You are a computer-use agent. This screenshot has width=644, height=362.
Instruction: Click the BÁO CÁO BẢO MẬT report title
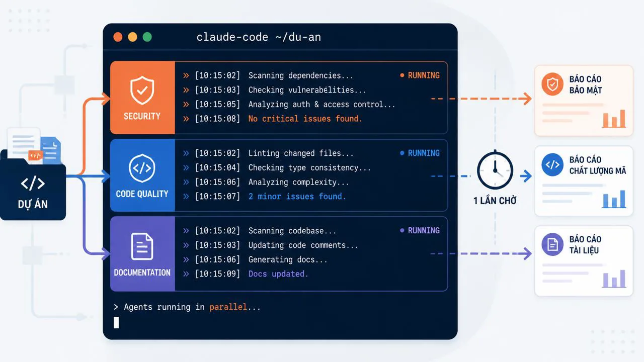click(586, 84)
